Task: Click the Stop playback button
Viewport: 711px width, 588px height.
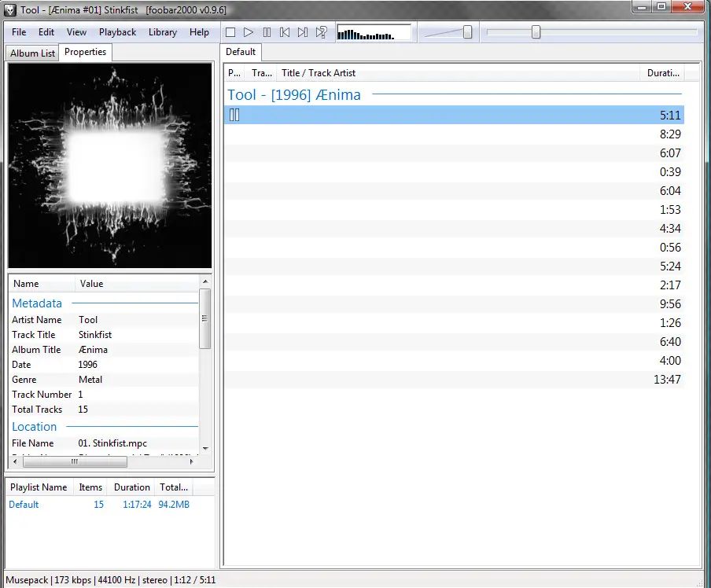Action: 230,32
